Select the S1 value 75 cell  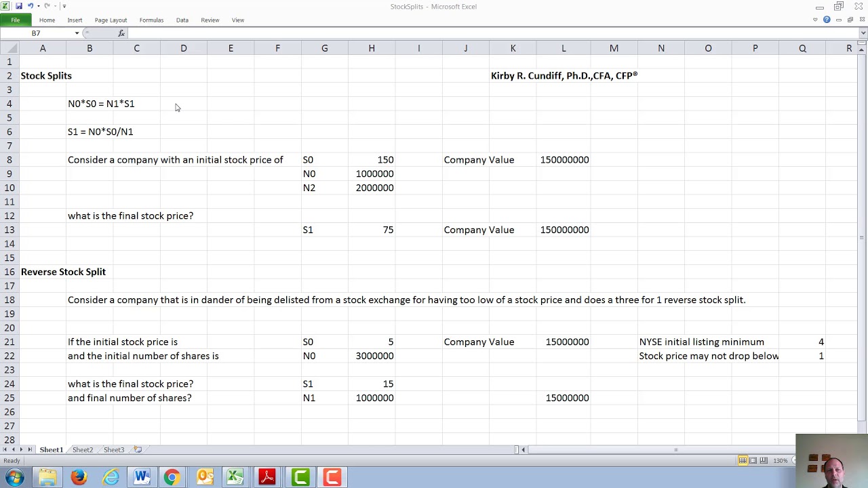(372, 230)
